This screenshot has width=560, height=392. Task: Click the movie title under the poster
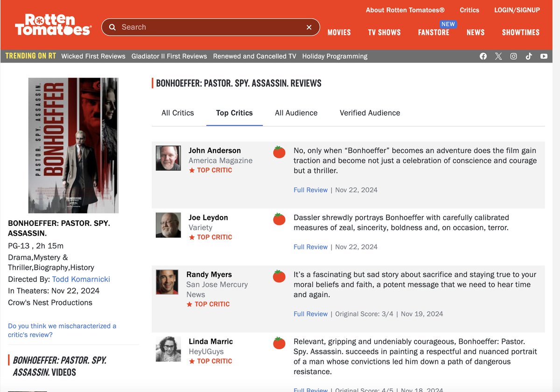coord(59,228)
